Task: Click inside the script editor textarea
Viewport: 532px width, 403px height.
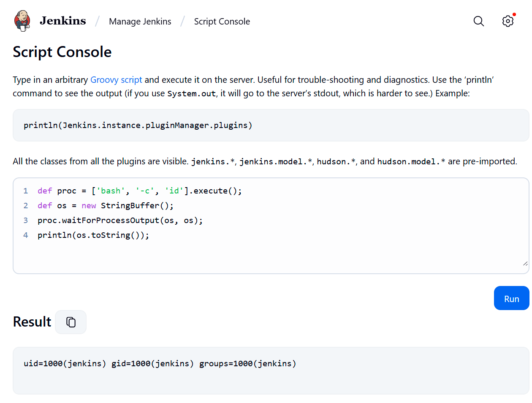Action: tap(271, 226)
